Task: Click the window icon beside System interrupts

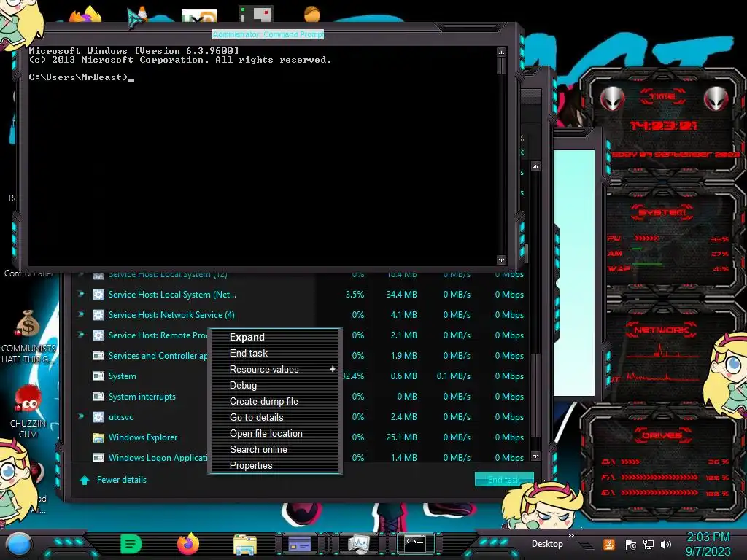Action: pos(98,396)
